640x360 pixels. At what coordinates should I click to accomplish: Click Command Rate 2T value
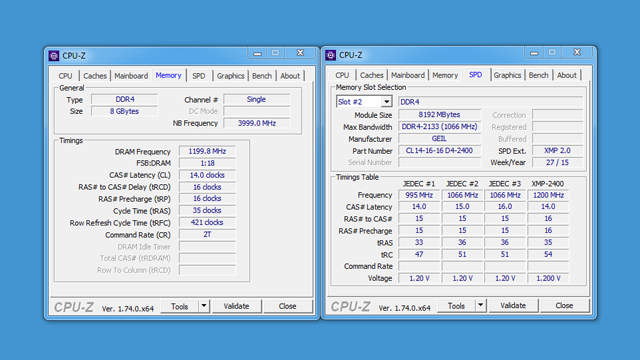tap(207, 235)
